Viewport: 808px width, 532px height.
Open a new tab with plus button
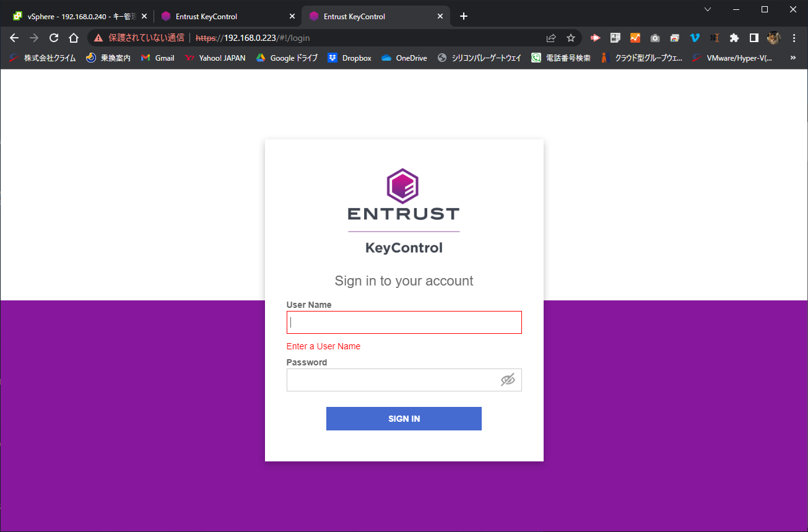pos(464,16)
